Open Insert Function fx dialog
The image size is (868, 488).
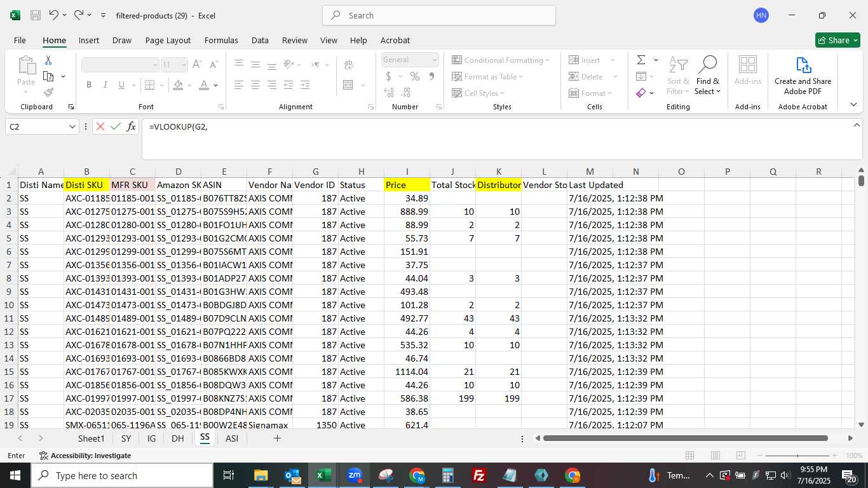click(x=131, y=126)
